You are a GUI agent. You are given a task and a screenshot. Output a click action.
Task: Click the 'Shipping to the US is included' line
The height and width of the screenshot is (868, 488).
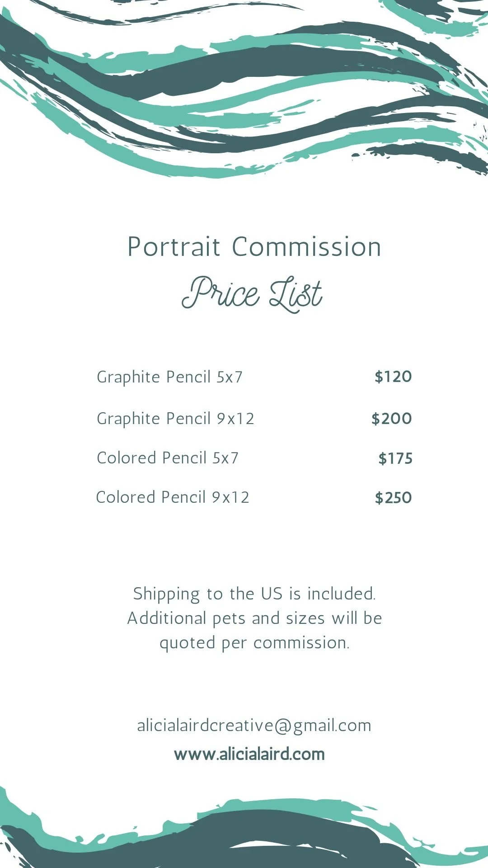point(254,594)
